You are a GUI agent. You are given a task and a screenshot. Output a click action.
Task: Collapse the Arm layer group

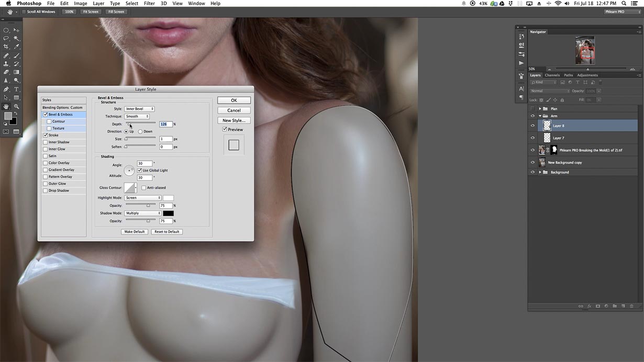point(540,116)
